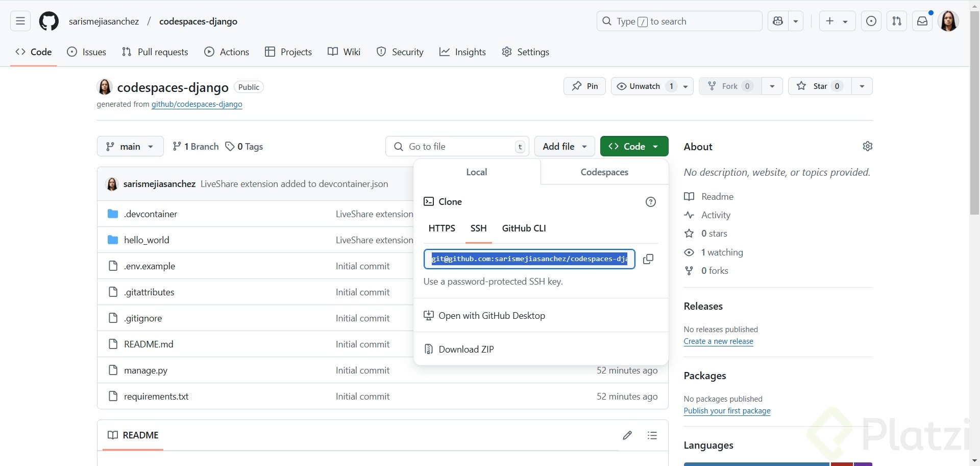Open the About section gear settings
Screen dimensions: 980x466
click(867, 147)
